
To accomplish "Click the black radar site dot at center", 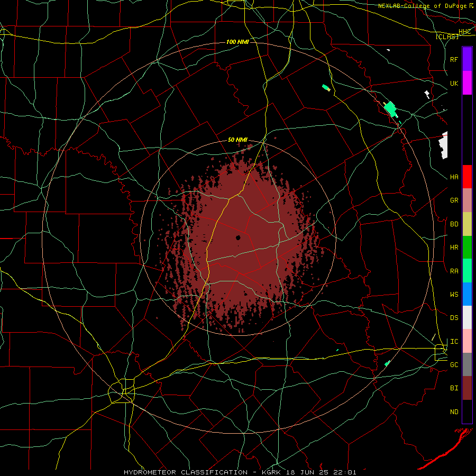I will coord(238,237).
